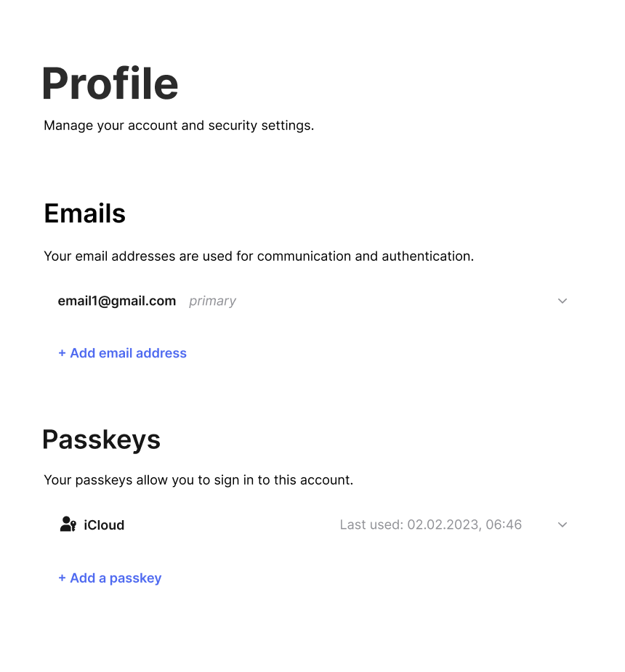Screen dimensions: 625x672
Task: Open the Add email address link
Action: (123, 353)
